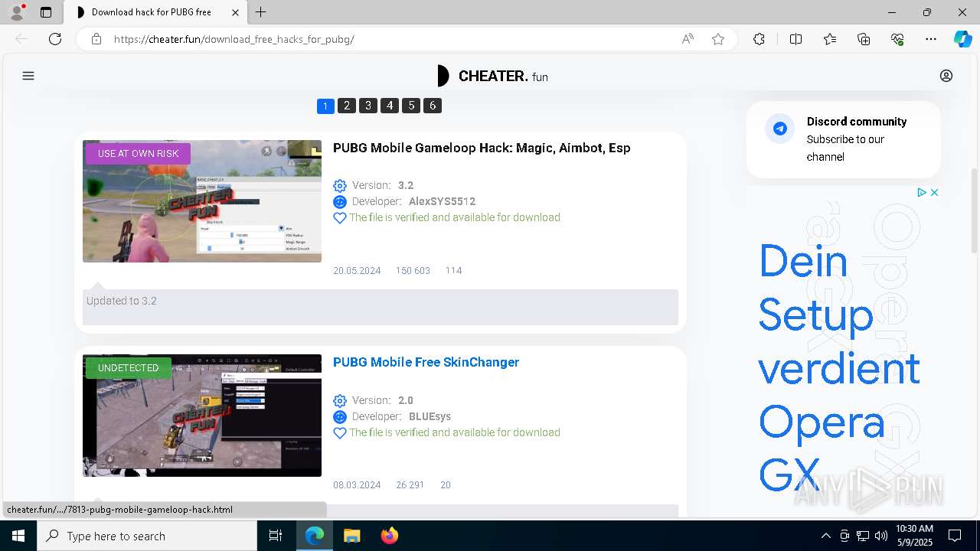Close the Opera GX advertisement
The image size is (980, 551).
934,193
